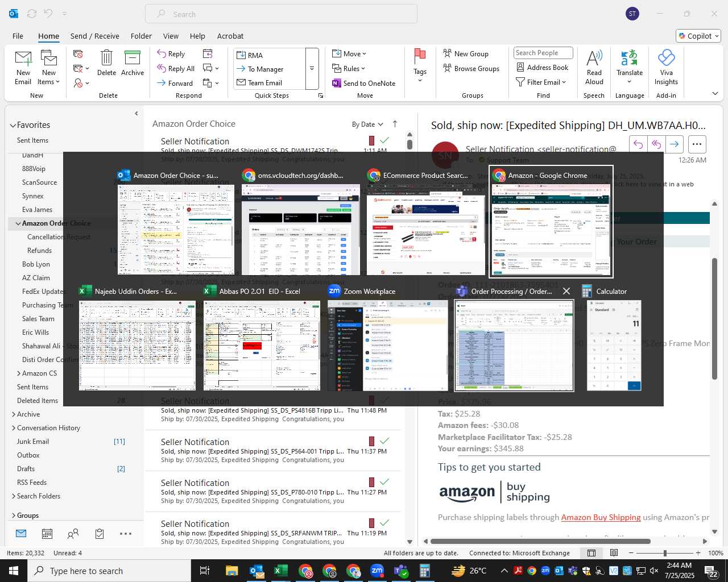This screenshot has width=728, height=582.
Task: Forward the message from ribbon
Action: pos(175,83)
